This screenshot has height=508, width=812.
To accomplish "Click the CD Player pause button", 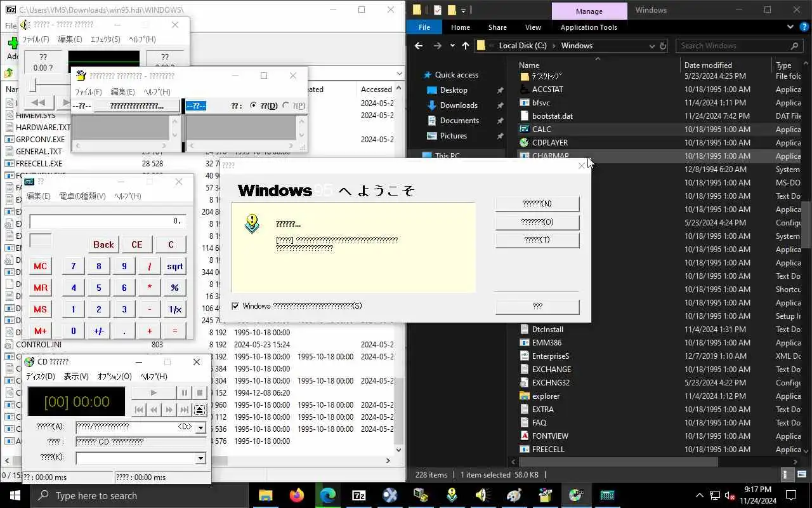I will click(x=184, y=393).
